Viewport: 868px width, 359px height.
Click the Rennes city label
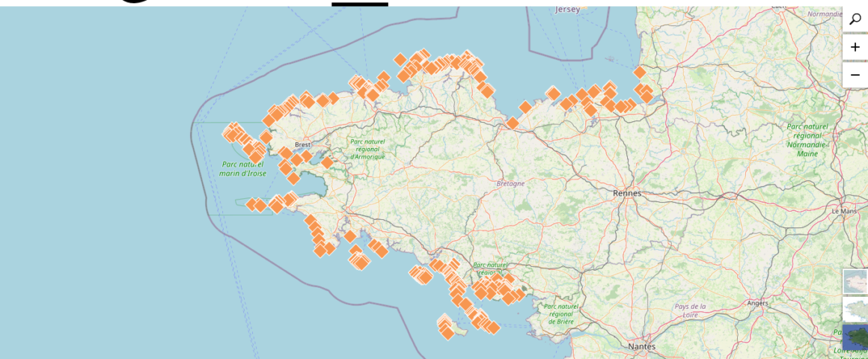pos(627,193)
